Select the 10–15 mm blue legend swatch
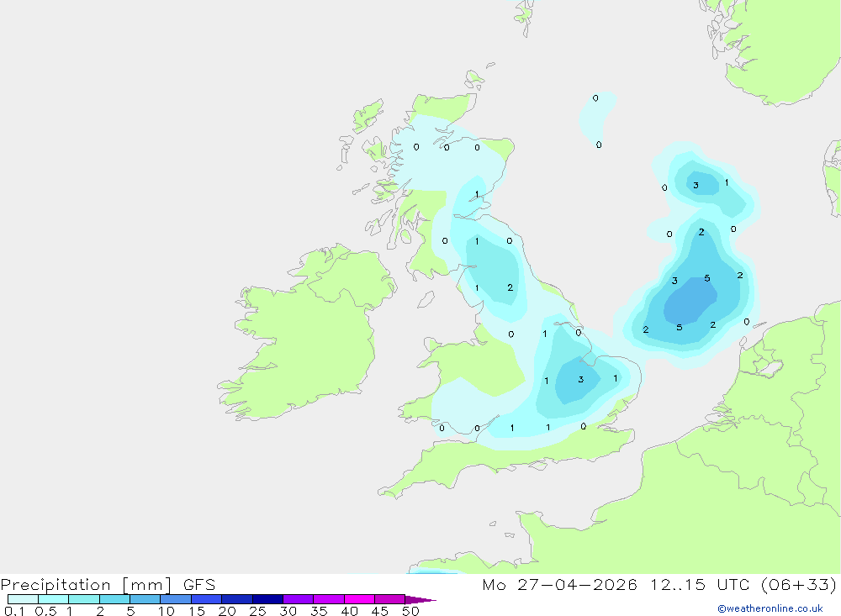 [176, 599]
